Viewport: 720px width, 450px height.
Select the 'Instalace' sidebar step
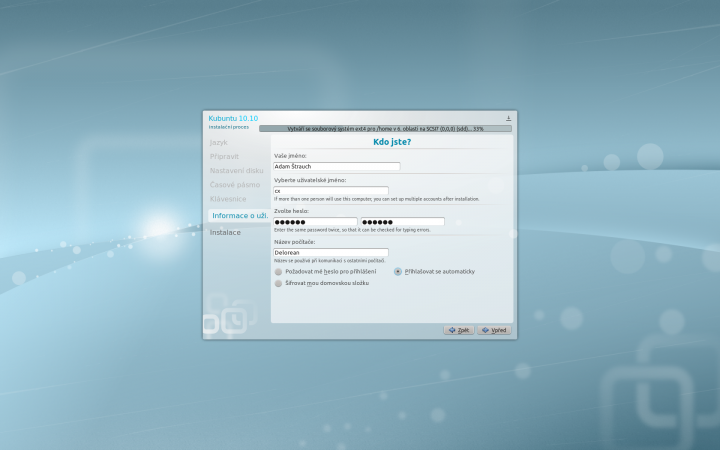click(x=225, y=233)
